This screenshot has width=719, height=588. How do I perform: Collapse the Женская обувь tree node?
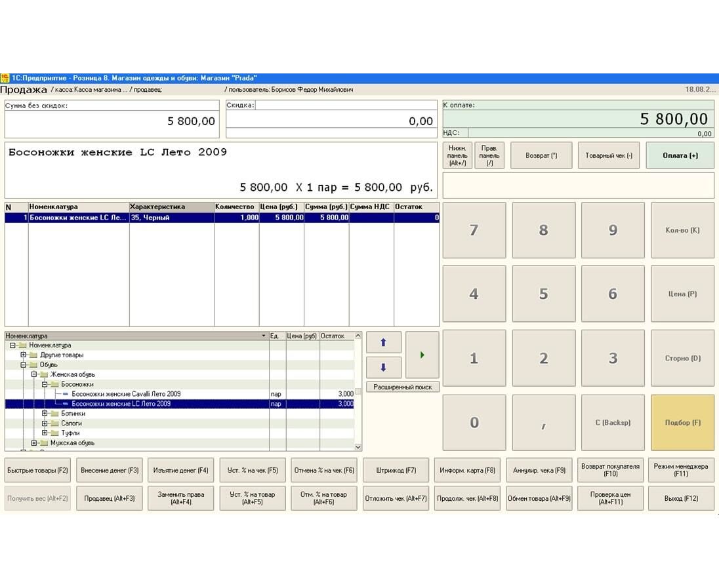[x=34, y=374]
